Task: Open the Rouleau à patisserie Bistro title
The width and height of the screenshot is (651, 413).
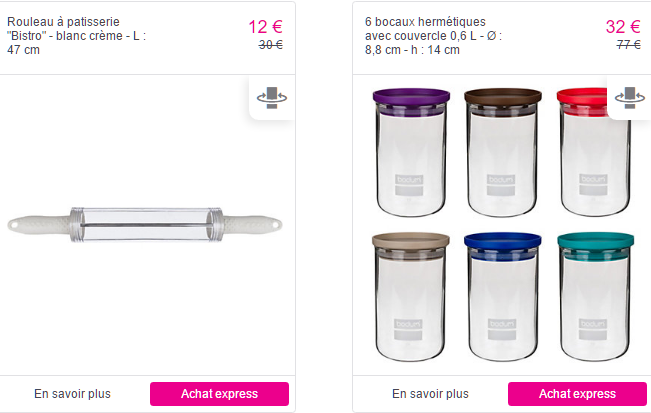Action: tap(76, 36)
